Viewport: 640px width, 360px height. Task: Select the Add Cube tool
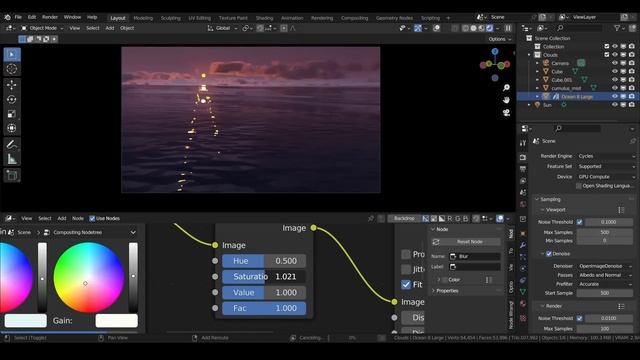pos(12,176)
